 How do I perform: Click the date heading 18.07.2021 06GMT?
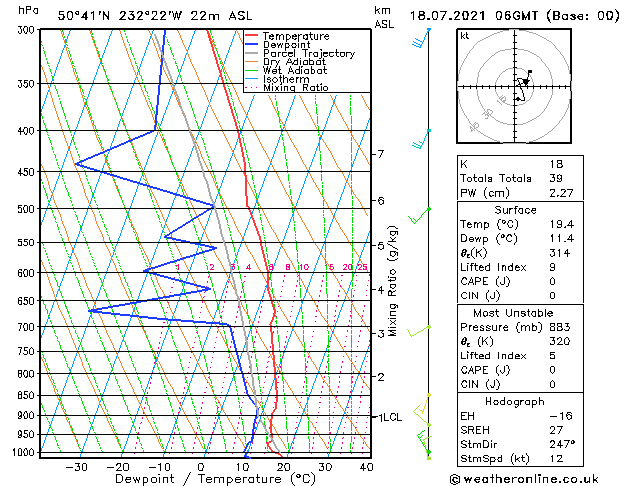[473, 16]
